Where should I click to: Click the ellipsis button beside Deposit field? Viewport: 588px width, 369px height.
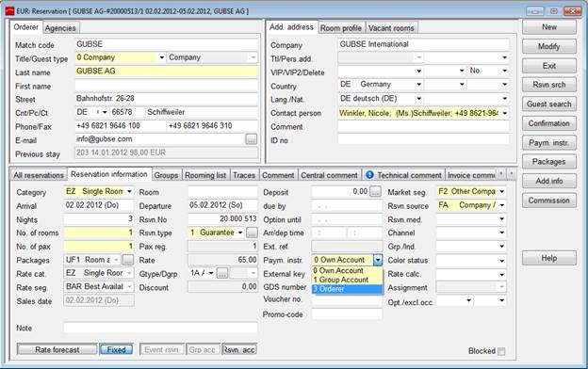click(375, 191)
